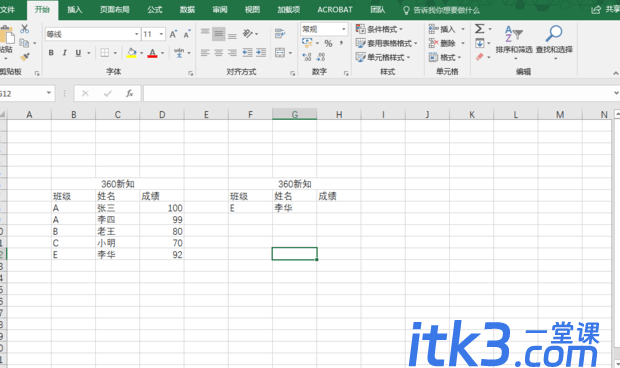Select cell containing 100
Screen dimensions: 620x368
tap(162, 208)
